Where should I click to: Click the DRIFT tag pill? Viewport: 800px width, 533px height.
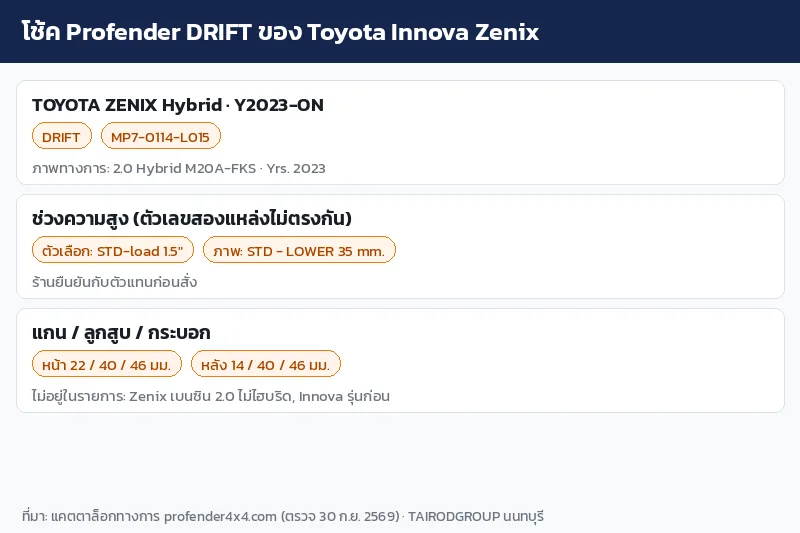pos(62,136)
